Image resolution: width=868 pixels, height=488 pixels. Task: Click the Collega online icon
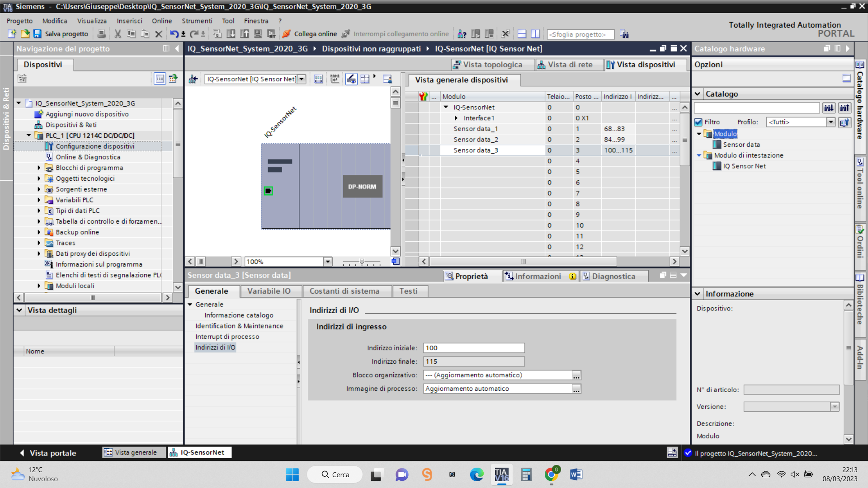pyautogui.click(x=287, y=34)
